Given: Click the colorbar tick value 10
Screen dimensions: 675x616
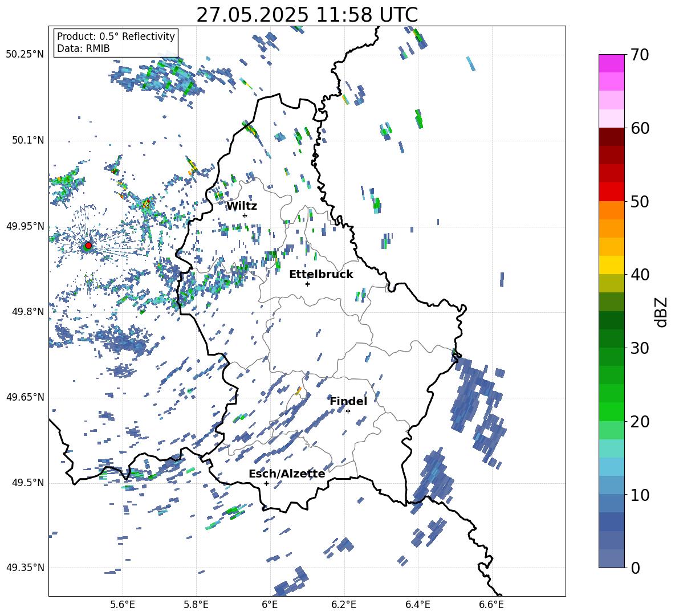Looking at the screenshot, I should point(640,495).
